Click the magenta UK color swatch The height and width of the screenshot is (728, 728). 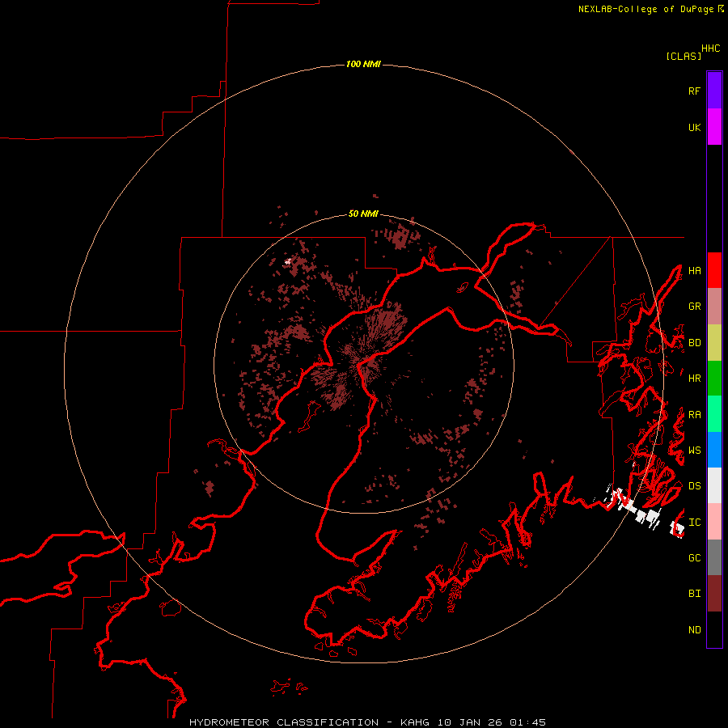714,127
